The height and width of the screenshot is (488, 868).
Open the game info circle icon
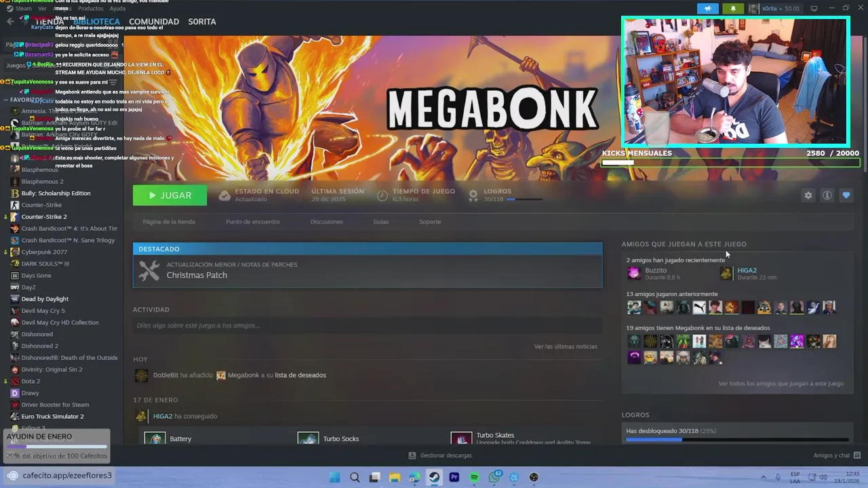pyautogui.click(x=827, y=195)
